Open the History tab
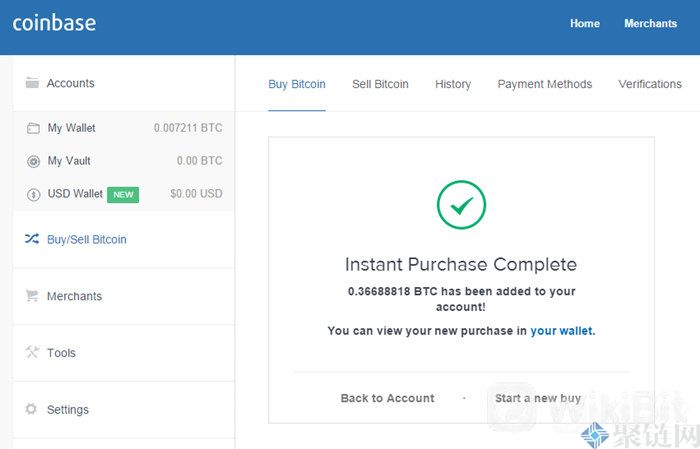Image resolution: width=700 pixels, height=449 pixels. tap(453, 84)
